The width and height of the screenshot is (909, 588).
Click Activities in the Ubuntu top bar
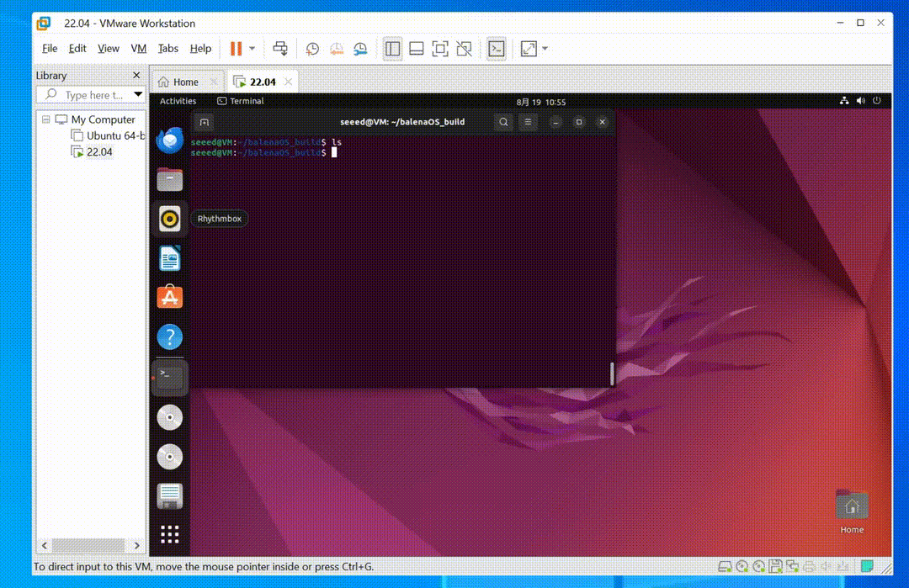click(178, 101)
